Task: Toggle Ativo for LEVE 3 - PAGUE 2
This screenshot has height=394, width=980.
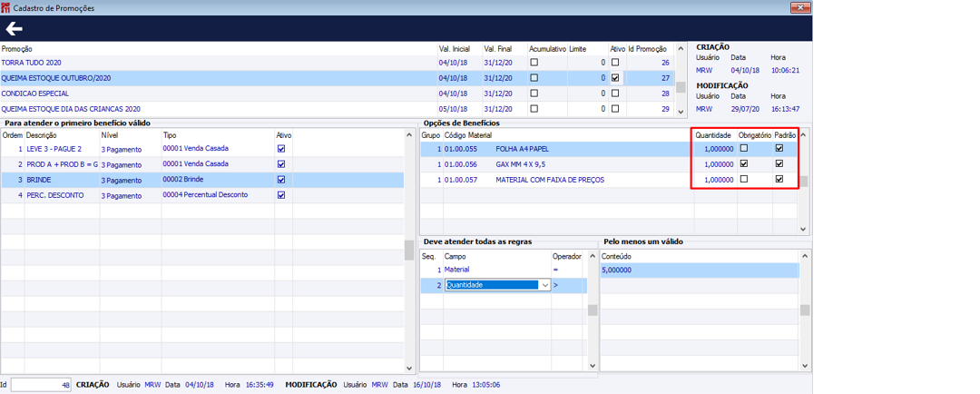Action: (281, 150)
